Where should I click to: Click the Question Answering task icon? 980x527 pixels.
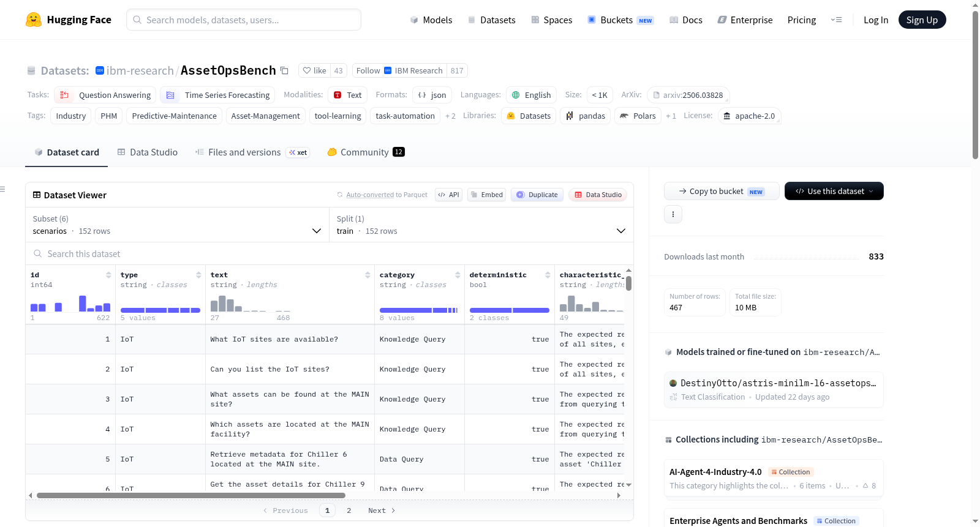click(64, 95)
